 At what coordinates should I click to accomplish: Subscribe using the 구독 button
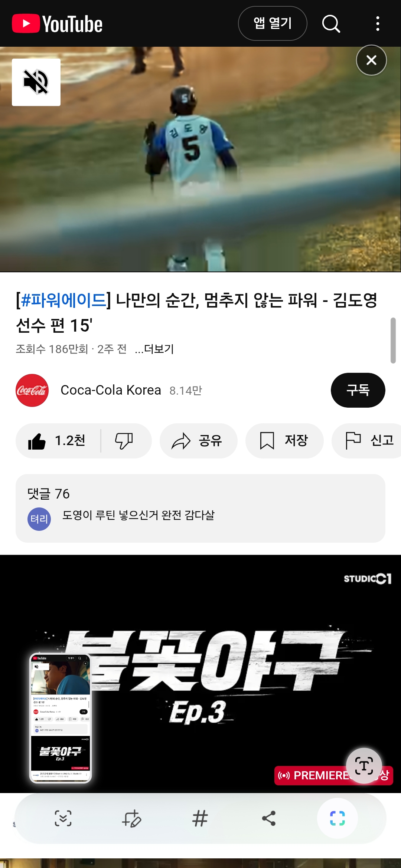pos(358,390)
